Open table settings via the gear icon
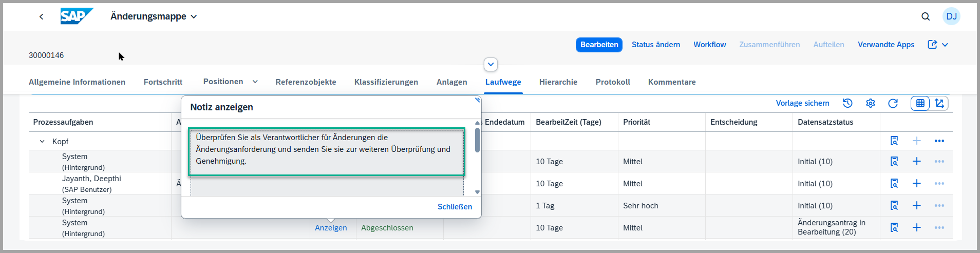 pyautogui.click(x=870, y=103)
